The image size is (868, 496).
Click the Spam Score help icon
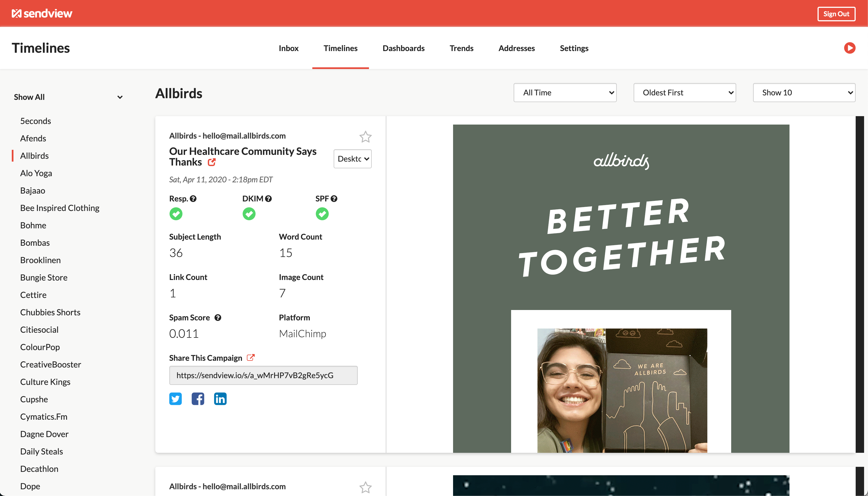click(x=218, y=318)
